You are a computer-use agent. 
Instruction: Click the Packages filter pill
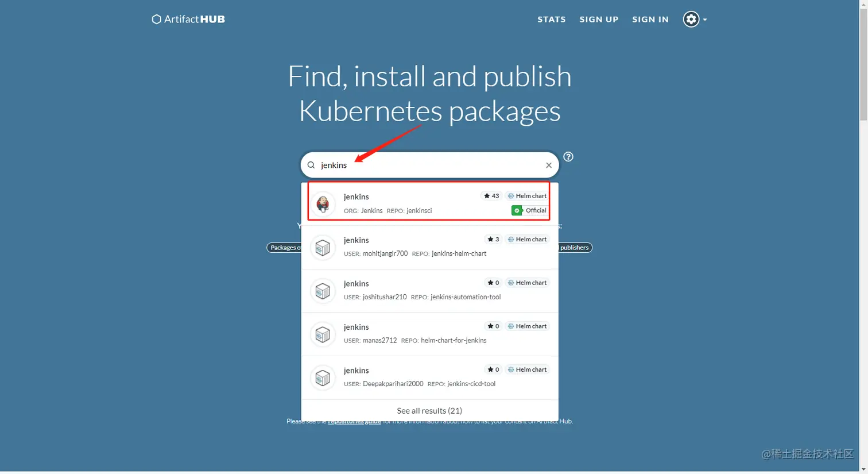(x=284, y=248)
